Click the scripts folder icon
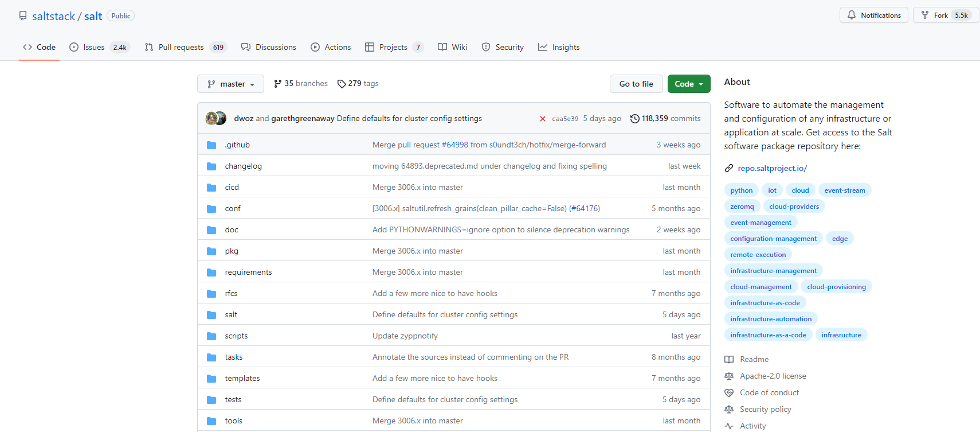This screenshot has width=980, height=432. [211, 336]
